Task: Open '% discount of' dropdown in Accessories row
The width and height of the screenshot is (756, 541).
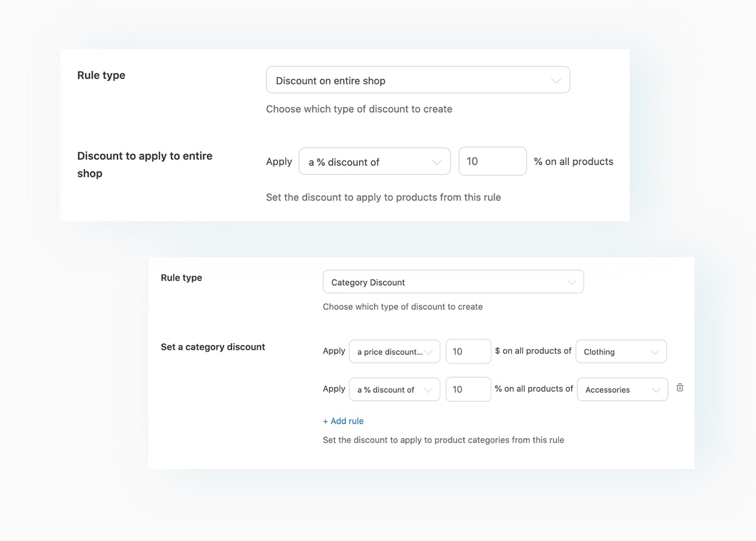Action: coord(394,390)
